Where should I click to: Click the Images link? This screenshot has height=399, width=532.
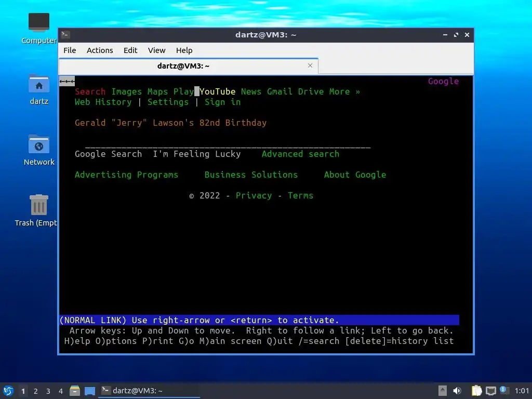pyautogui.click(x=127, y=91)
